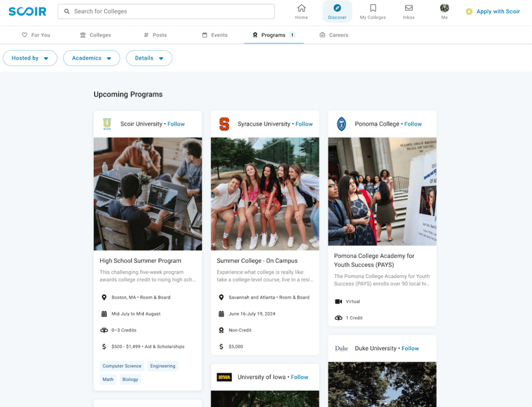Screen dimensions: 532x407
Task: Click the Pomona College seal logo
Action: point(341,124)
